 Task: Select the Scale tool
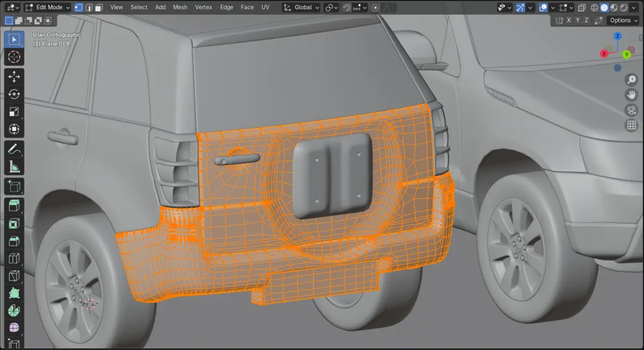pyautogui.click(x=14, y=112)
